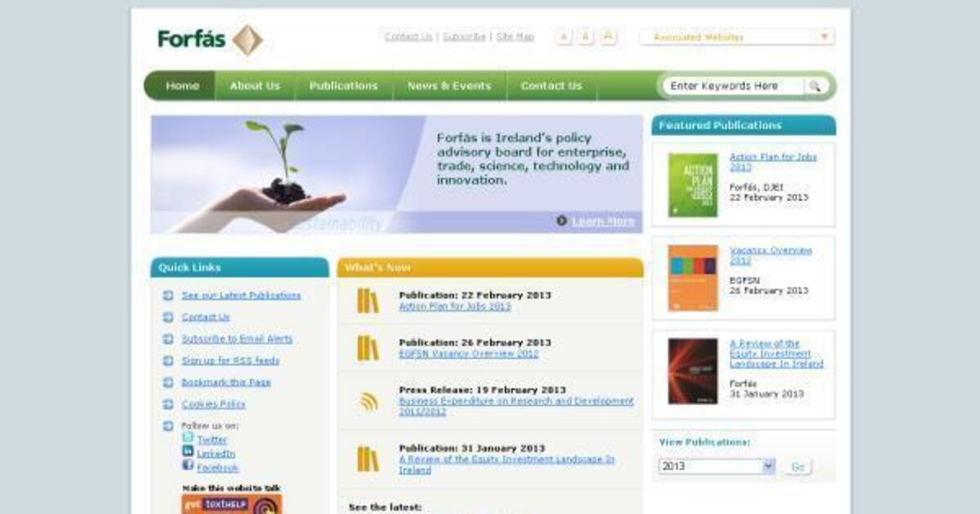Open the LinkedIn link
This screenshot has height=514, width=980.
(216, 454)
